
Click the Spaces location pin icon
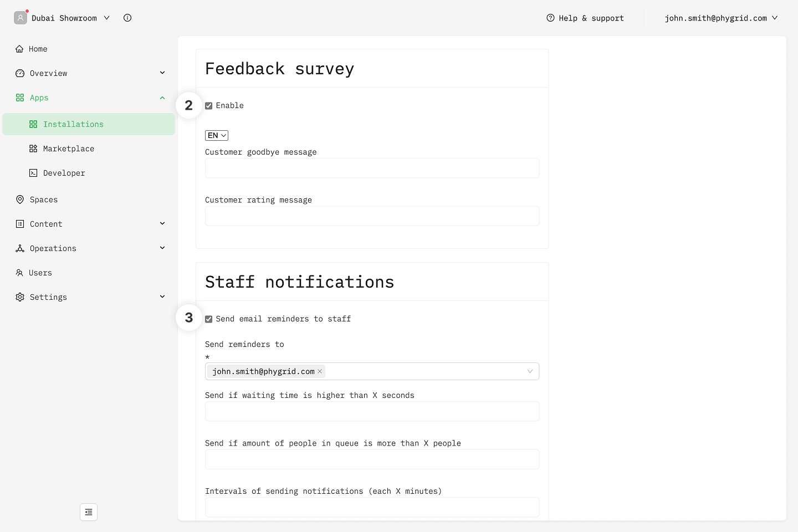click(20, 199)
